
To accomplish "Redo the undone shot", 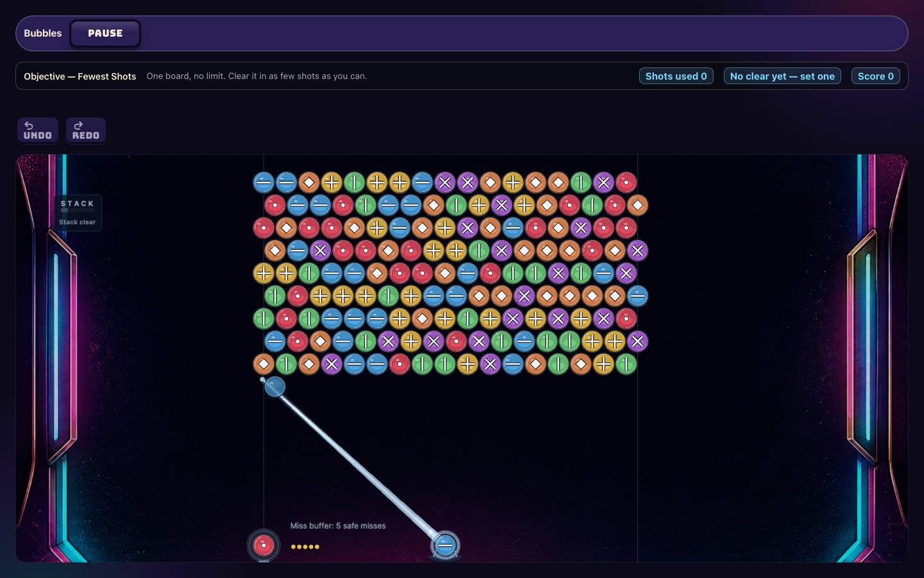I will [x=86, y=130].
